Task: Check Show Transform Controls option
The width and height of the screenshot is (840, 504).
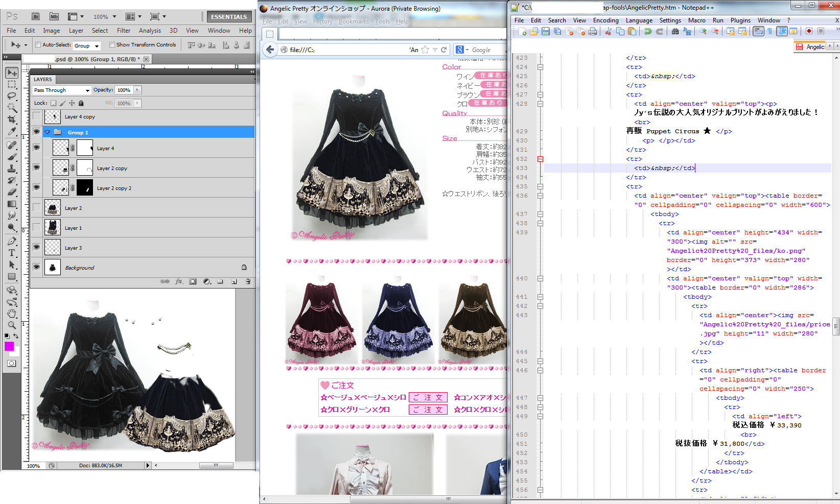Action: click(x=112, y=45)
